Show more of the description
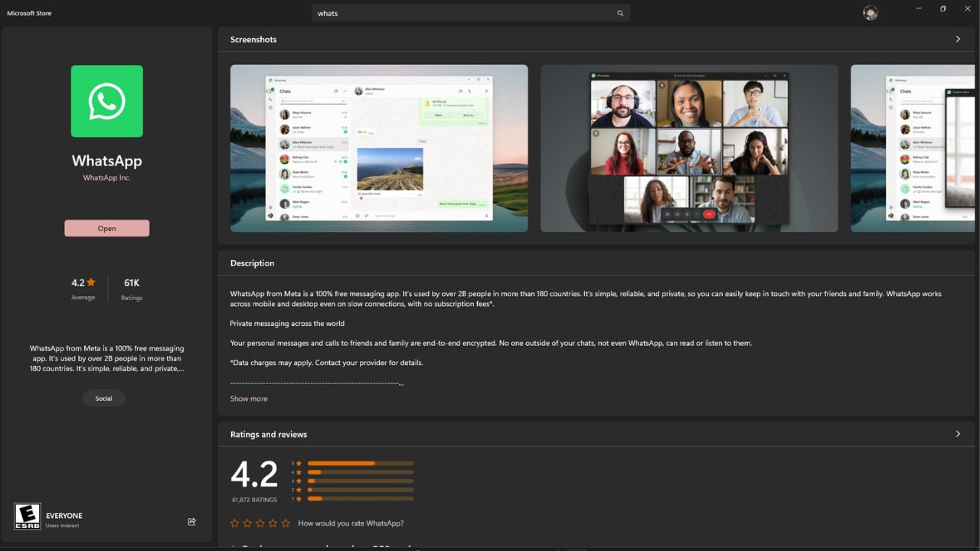Viewport: 980px width, 551px height. (x=249, y=399)
